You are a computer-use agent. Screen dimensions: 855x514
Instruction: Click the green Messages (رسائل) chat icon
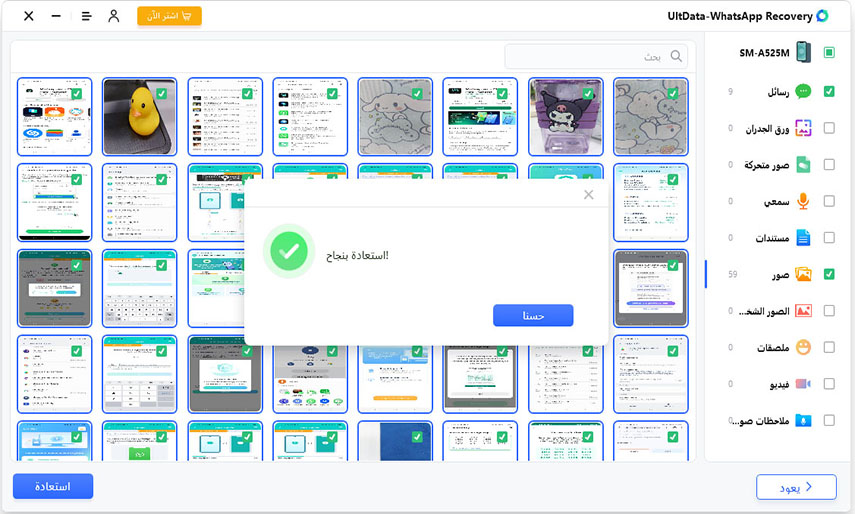[x=802, y=91]
